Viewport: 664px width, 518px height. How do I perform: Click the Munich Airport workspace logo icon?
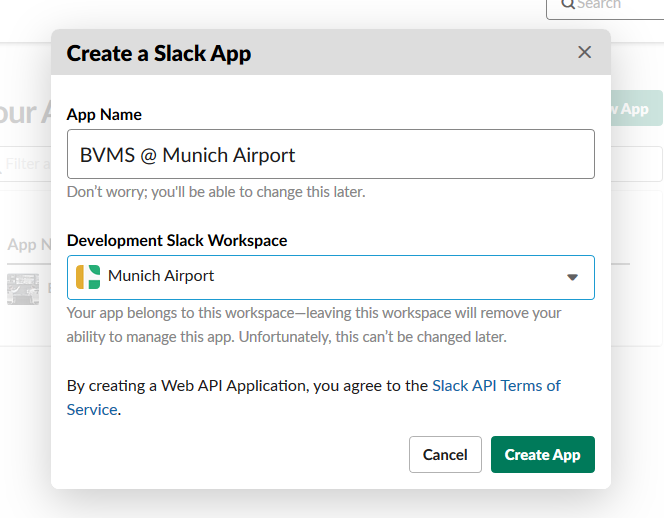tap(88, 277)
